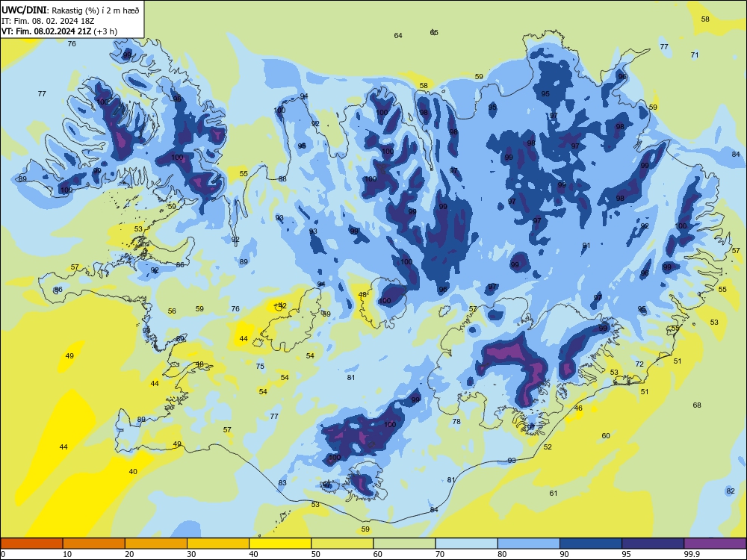Viewport: 747px width, 560px height.
Task: Select the '72' humidity value on the map
Action: (x=639, y=364)
